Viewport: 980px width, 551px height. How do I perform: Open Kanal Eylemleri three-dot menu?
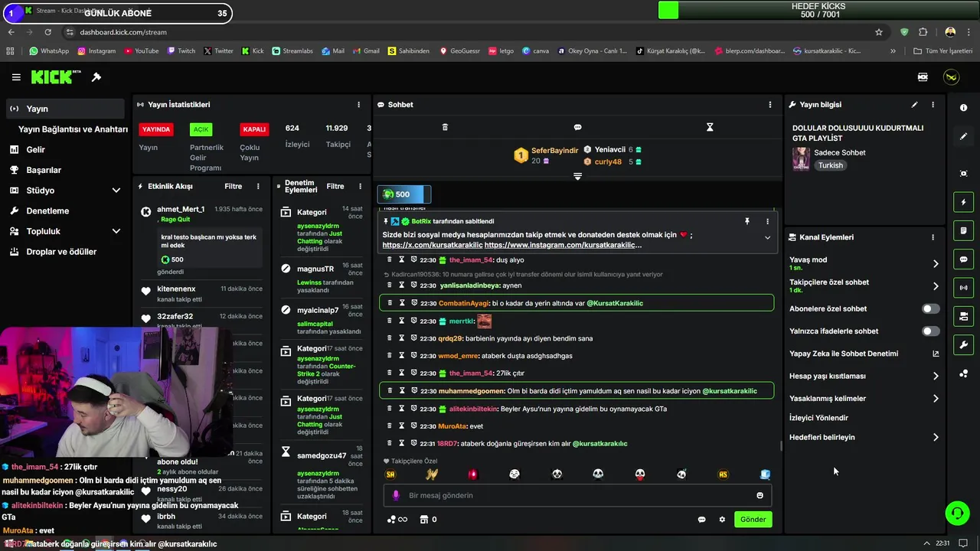point(933,237)
